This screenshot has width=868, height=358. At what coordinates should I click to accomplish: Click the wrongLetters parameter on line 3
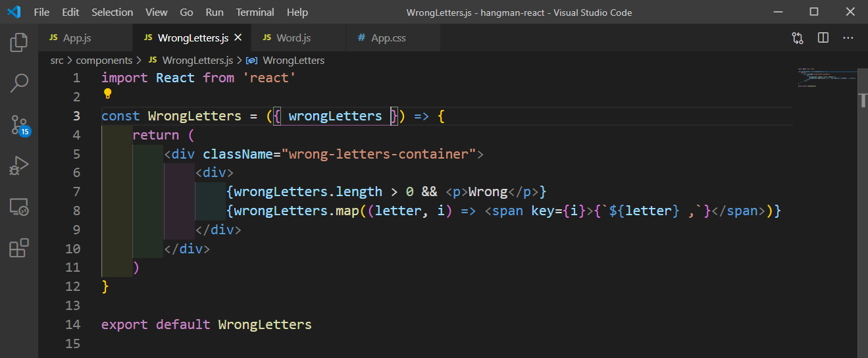click(335, 116)
